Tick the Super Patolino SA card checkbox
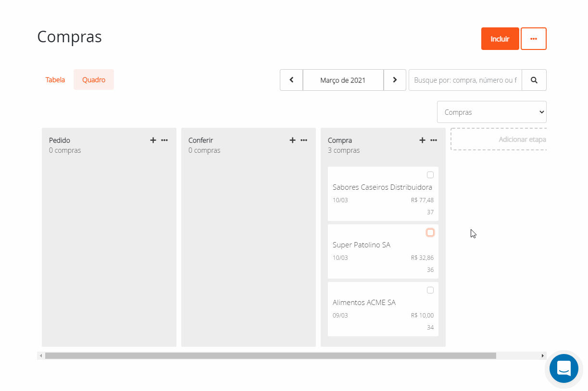 [x=430, y=232]
